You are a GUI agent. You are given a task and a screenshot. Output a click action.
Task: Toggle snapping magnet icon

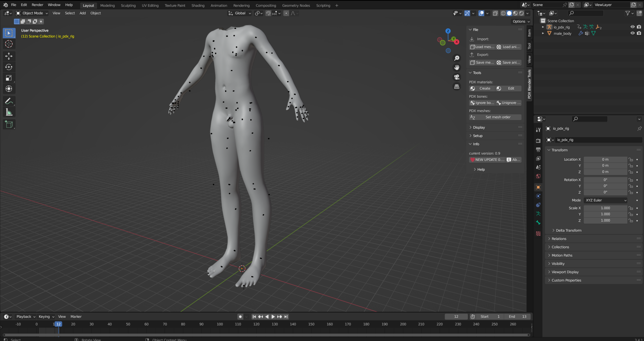pyautogui.click(x=268, y=13)
